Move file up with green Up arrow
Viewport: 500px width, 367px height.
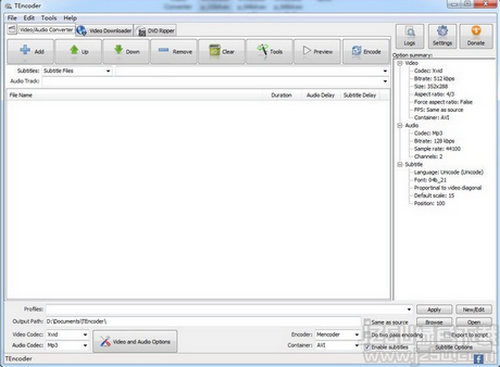click(x=78, y=51)
